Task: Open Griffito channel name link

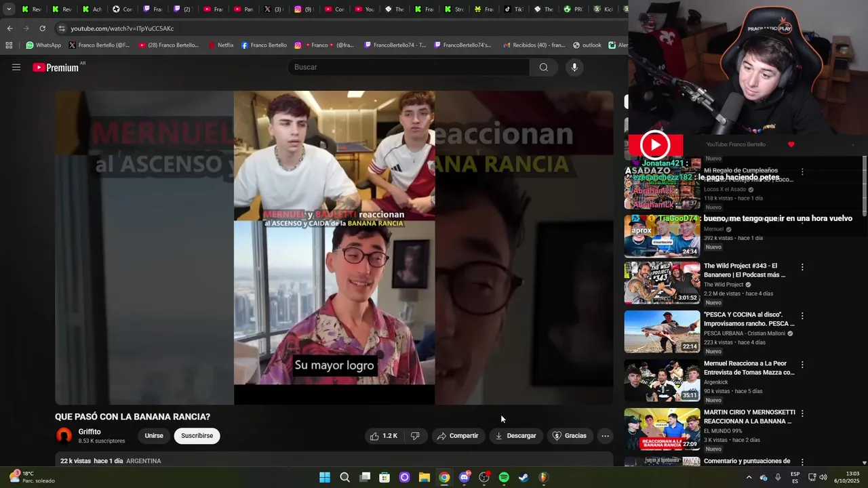Action: [90, 432]
